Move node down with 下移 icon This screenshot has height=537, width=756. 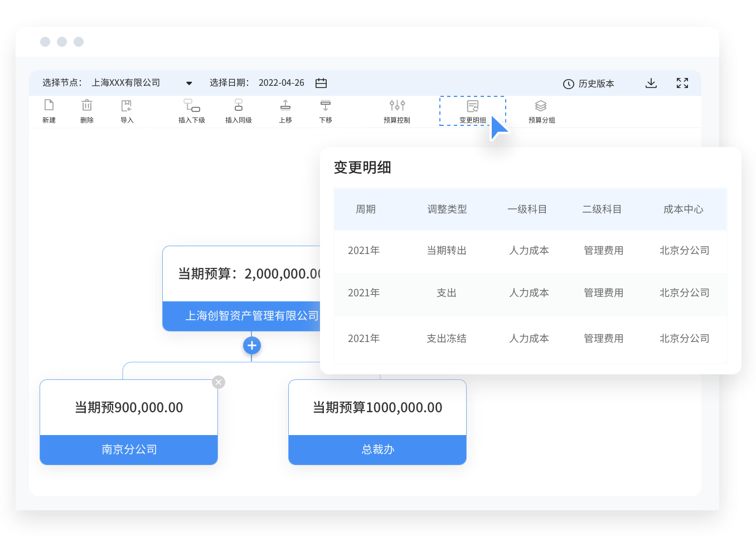pyautogui.click(x=326, y=106)
